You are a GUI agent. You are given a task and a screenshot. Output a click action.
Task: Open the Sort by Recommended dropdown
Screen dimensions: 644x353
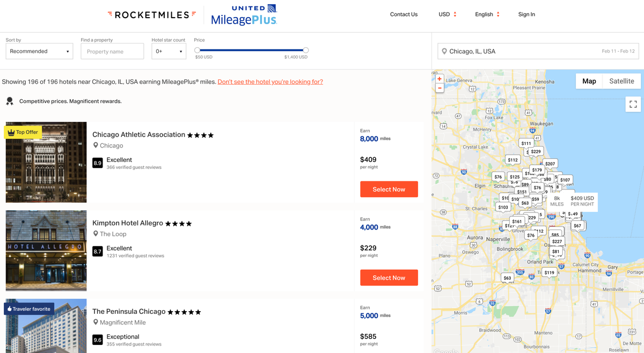tap(39, 51)
